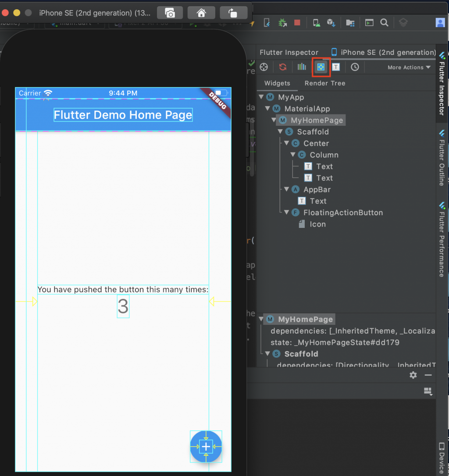Stop the running app with red square
Screen dimensions: 449x476
(x=297, y=23)
